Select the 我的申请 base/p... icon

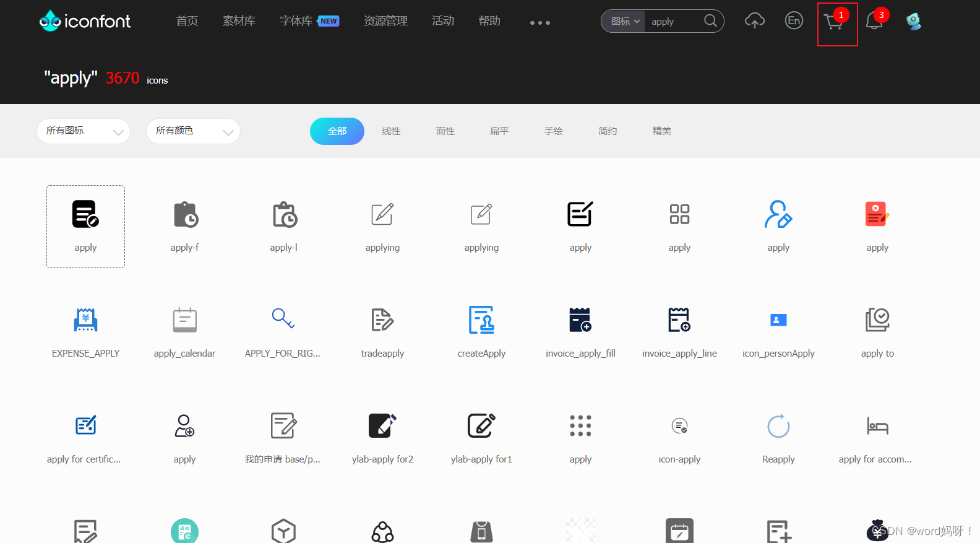pyautogui.click(x=284, y=426)
